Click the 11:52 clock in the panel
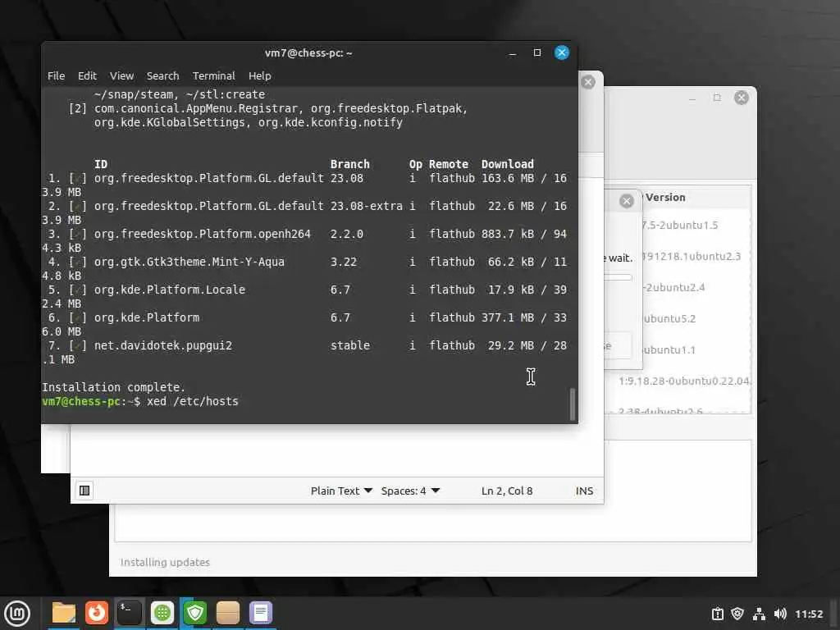Image resolution: width=840 pixels, height=630 pixels. 808,614
